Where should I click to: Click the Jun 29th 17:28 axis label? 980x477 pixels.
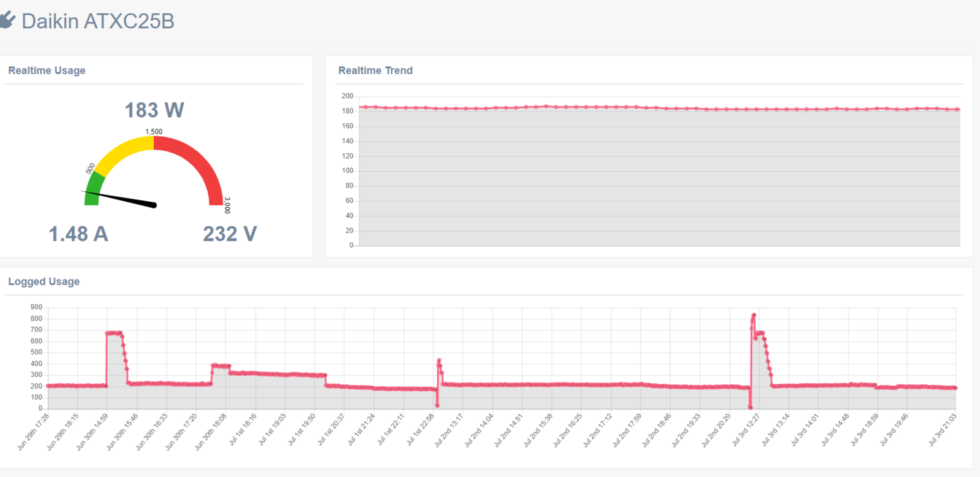(34, 432)
